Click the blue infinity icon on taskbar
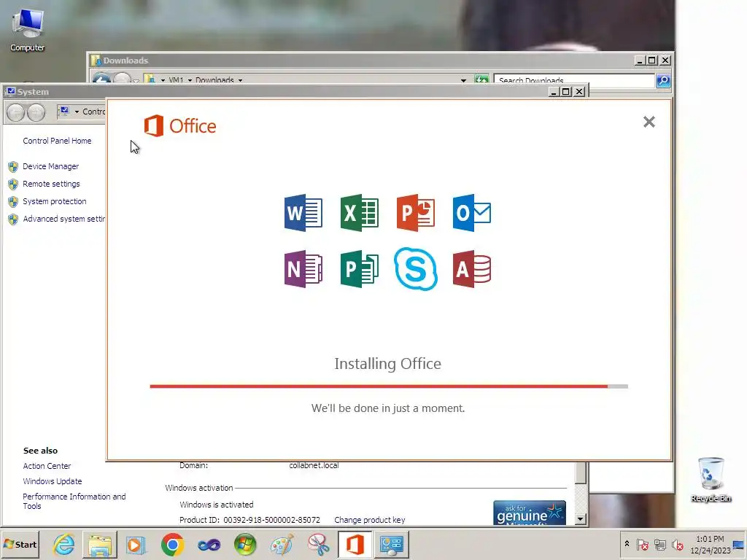 pos(209,545)
